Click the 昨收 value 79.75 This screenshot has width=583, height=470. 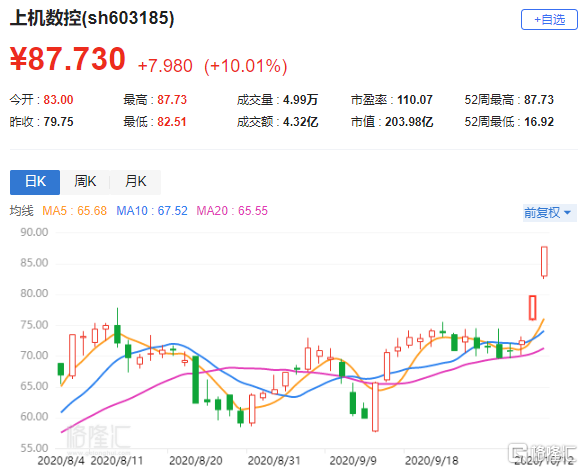click(x=58, y=122)
